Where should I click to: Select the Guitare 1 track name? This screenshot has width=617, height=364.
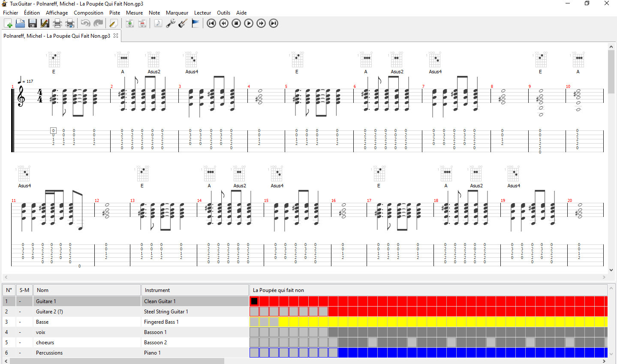point(46,301)
